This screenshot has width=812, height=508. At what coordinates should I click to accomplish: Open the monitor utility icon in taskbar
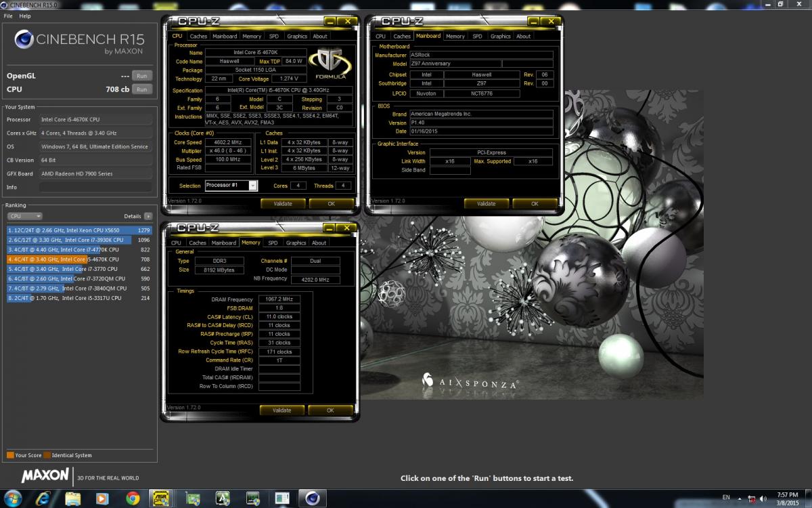point(252,499)
